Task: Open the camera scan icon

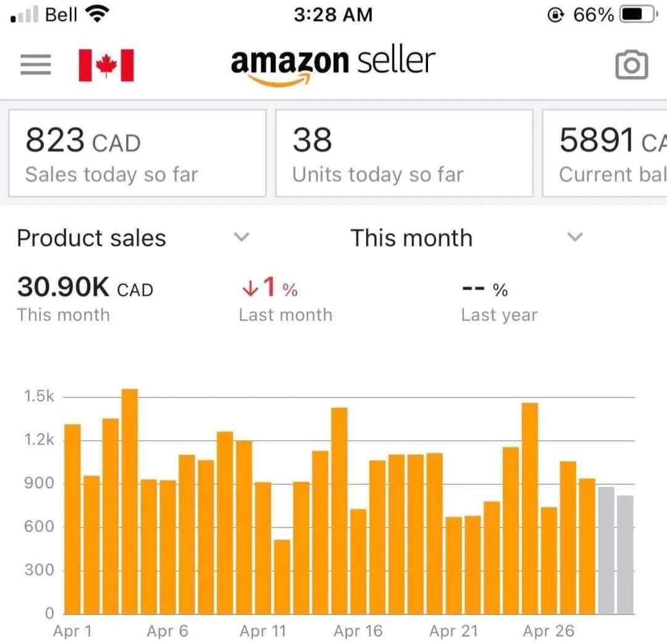Action: pyautogui.click(x=631, y=65)
